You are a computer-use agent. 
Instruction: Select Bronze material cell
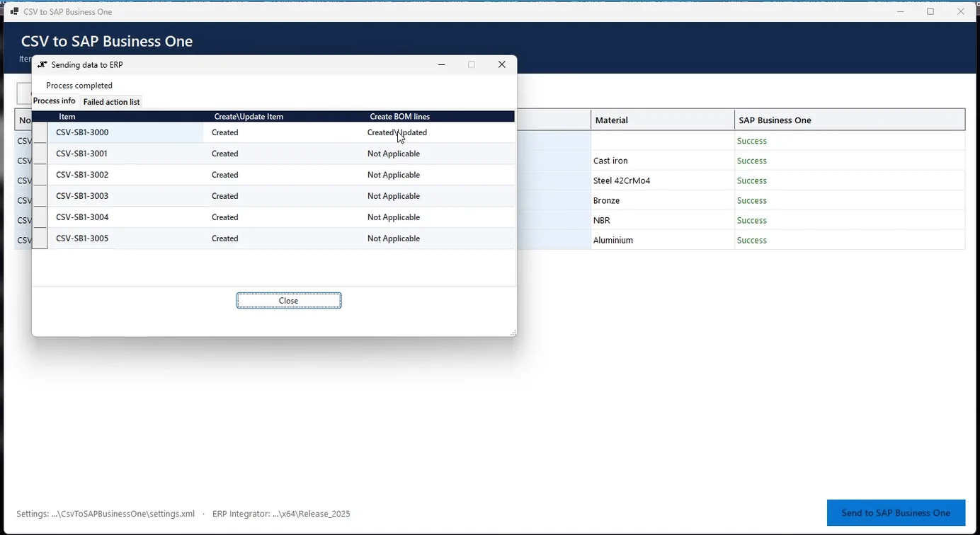[x=662, y=200]
